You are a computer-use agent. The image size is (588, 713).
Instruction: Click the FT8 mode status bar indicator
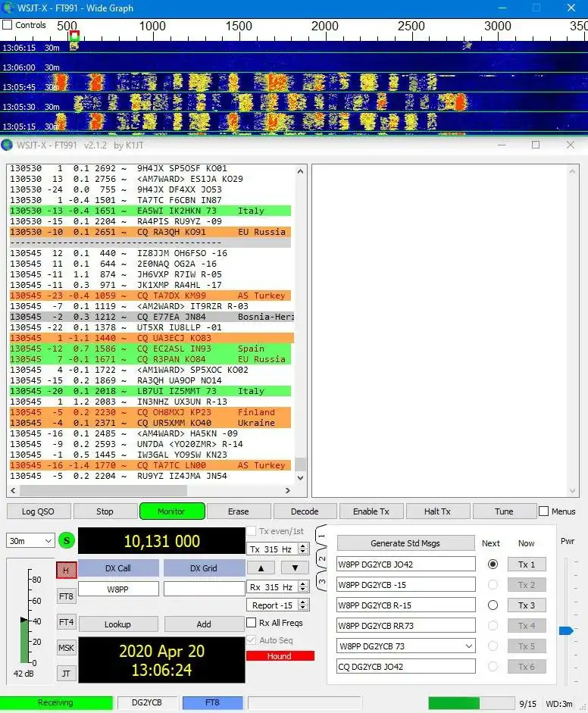click(x=212, y=702)
